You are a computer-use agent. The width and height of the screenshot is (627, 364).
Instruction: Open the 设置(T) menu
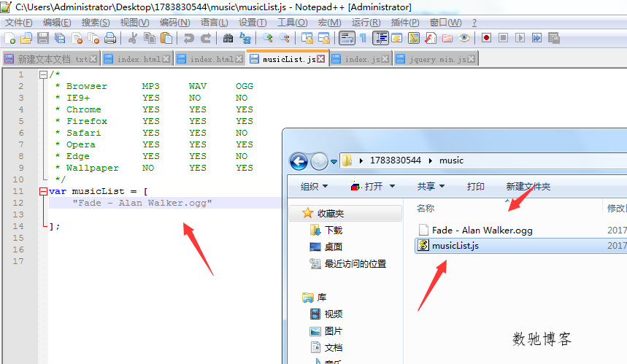253,23
